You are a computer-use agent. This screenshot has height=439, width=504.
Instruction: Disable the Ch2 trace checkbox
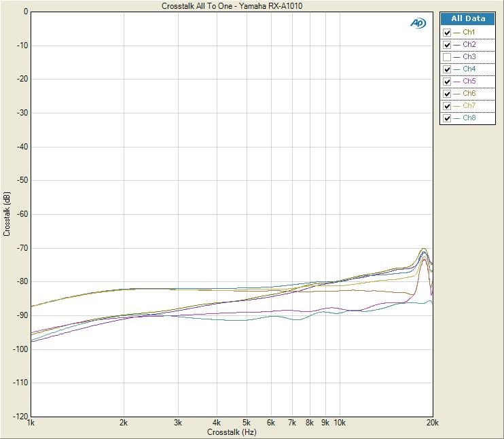[447, 45]
